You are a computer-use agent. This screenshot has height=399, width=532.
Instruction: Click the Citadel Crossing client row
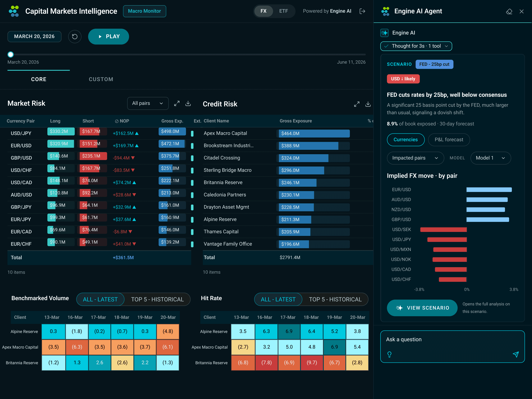288,158
